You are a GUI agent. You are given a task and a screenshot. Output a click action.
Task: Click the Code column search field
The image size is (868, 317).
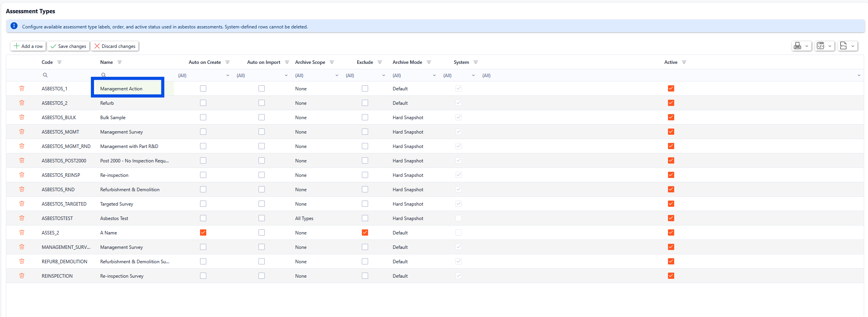pyautogui.click(x=66, y=75)
